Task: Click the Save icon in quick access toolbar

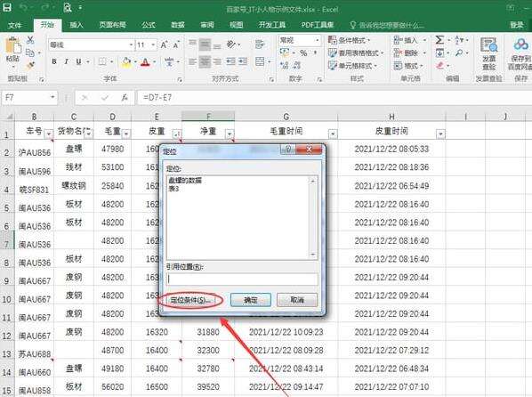Action: [7, 7]
